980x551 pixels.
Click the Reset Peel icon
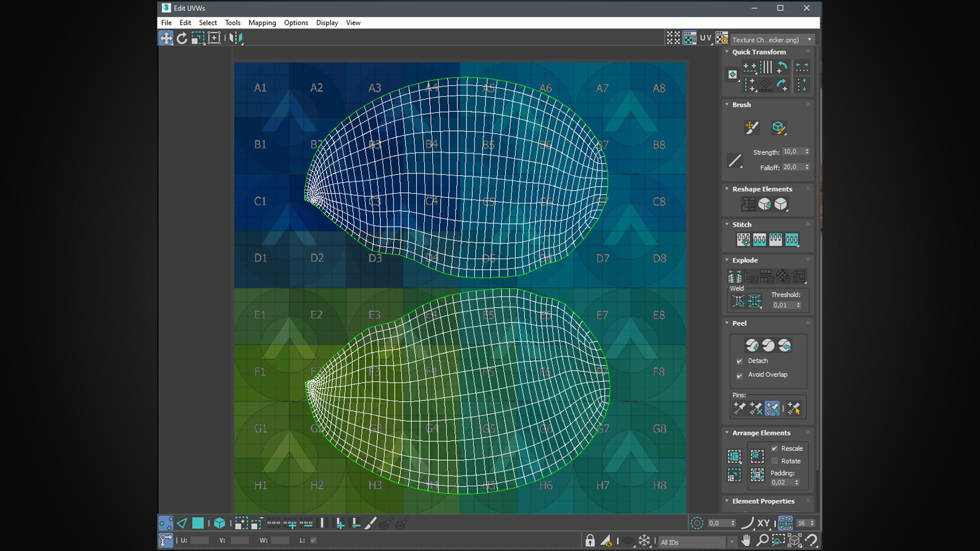785,345
